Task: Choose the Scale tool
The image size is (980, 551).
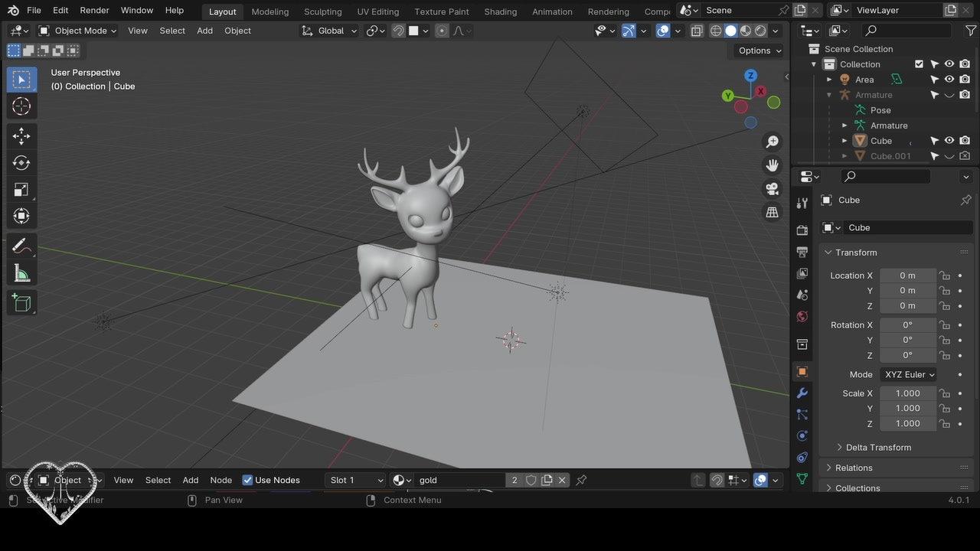Action: [21, 190]
